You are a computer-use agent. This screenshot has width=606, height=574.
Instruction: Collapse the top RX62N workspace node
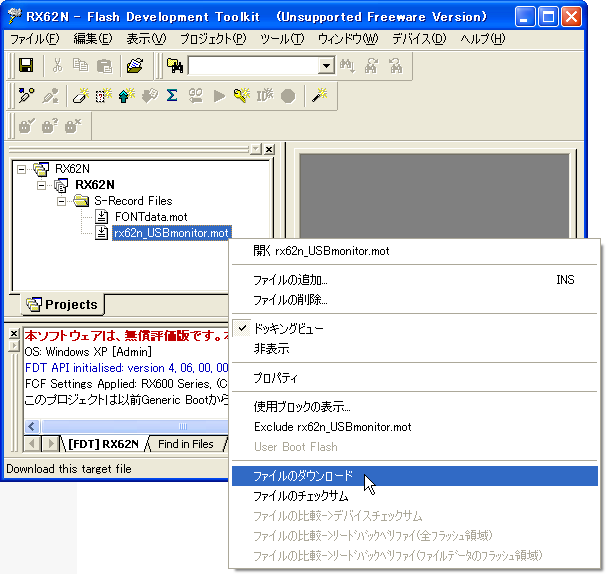(22, 169)
